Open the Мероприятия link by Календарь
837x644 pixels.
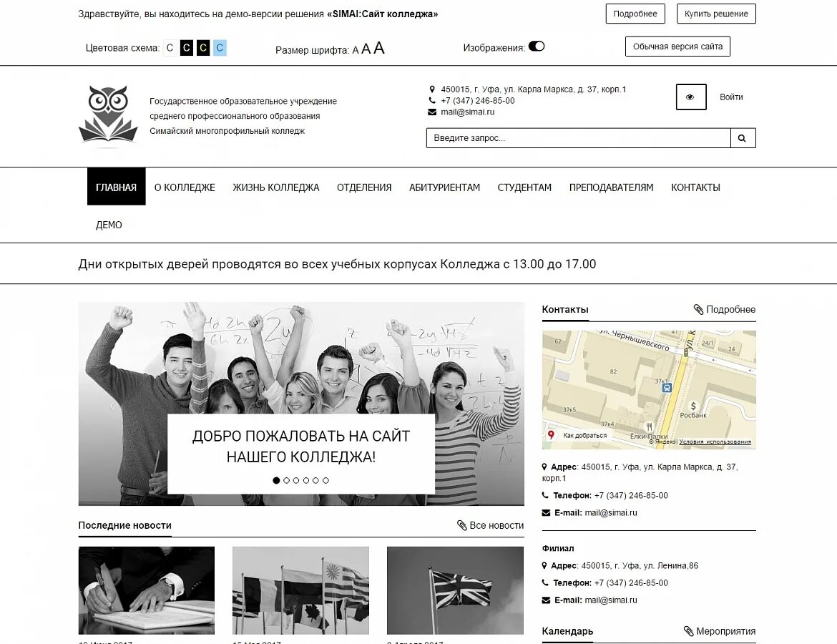pos(726,631)
